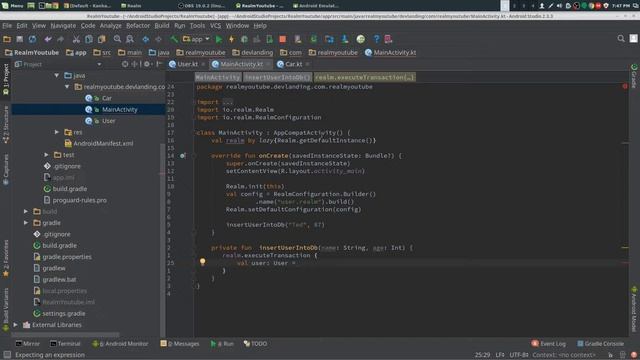Click the Project panel settings gear icon
This screenshot has height=360, width=640.
(x=147, y=64)
